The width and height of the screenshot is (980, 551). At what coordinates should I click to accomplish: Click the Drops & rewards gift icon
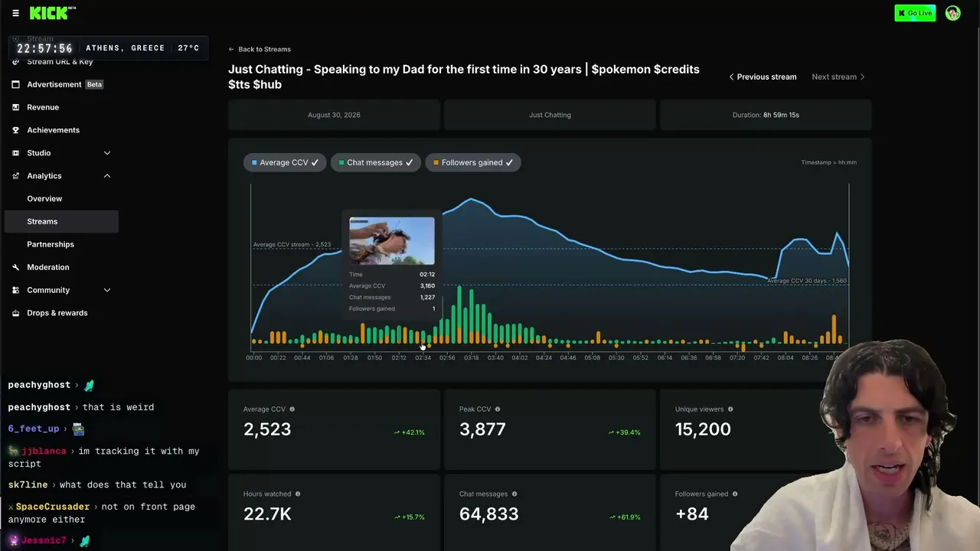(15, 313)
